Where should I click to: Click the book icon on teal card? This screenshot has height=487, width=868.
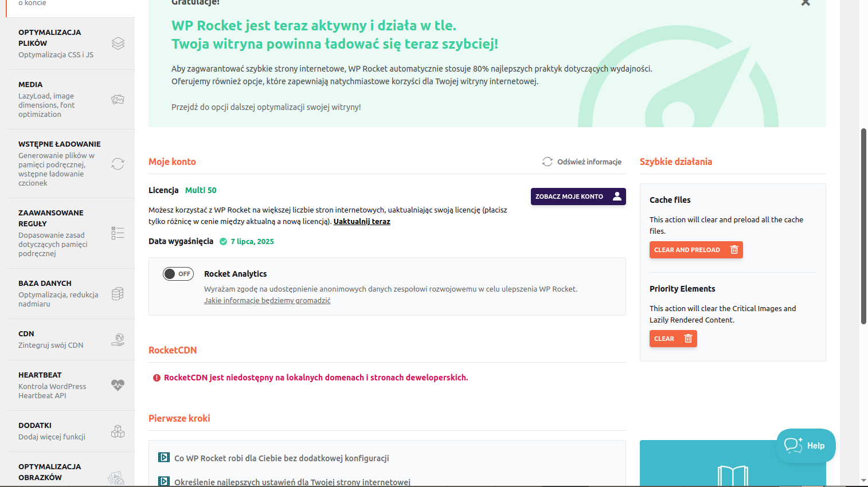click(733, 476)
